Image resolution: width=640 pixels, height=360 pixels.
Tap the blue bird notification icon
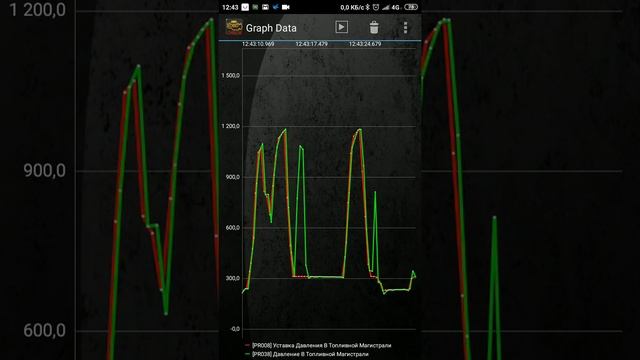[x=276, y=7]
